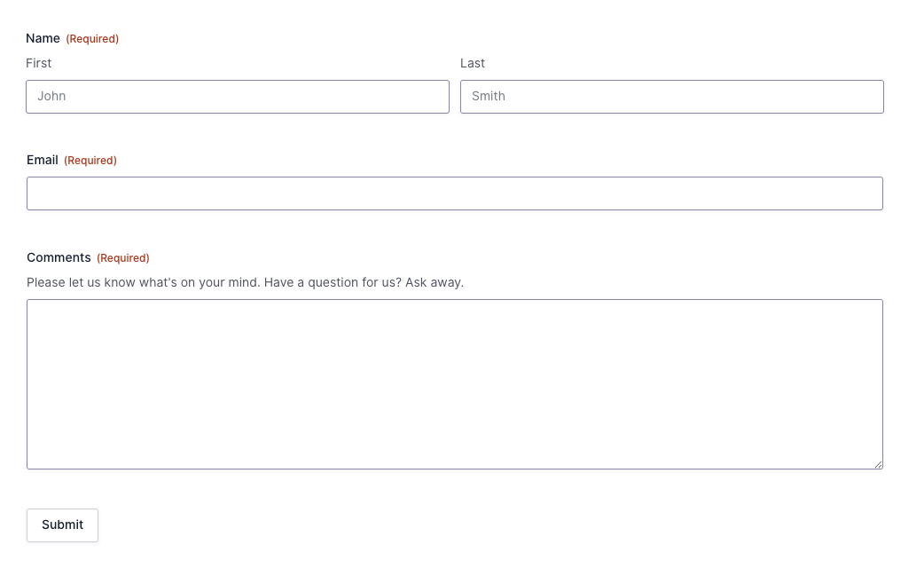Click the Required marker beside Email
The height and width of the screenshot is (568, 924).
[x=90, y=161]
